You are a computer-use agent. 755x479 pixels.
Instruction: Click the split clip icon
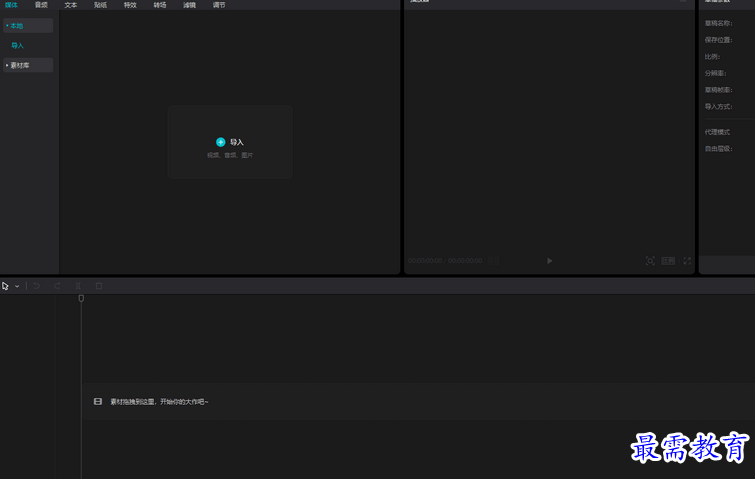[x=78, y=286]
